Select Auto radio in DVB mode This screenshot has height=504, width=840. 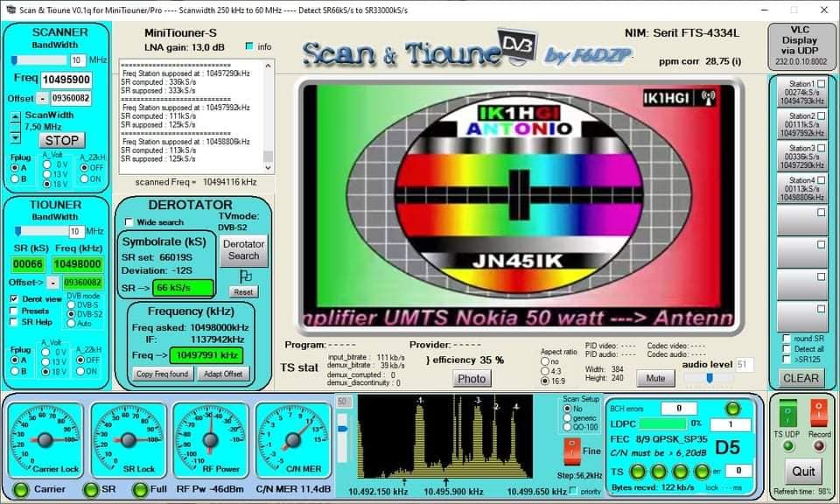(x=71, y=323)
